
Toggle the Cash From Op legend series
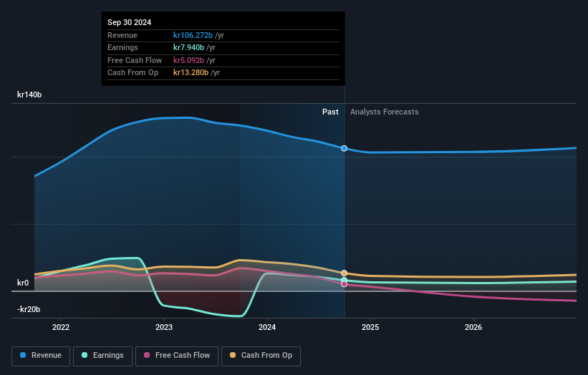[x=261, y=356]
